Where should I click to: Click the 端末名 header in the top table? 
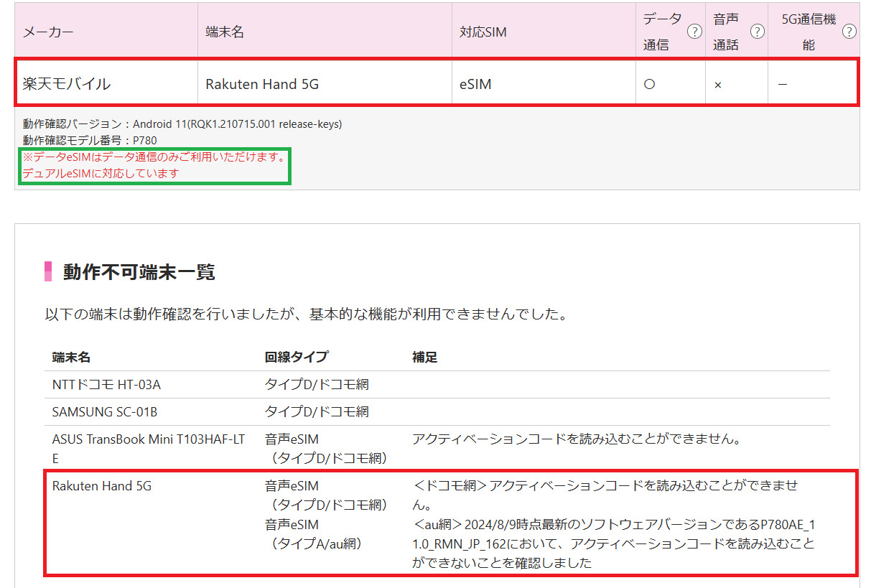[x=225, y=32]
